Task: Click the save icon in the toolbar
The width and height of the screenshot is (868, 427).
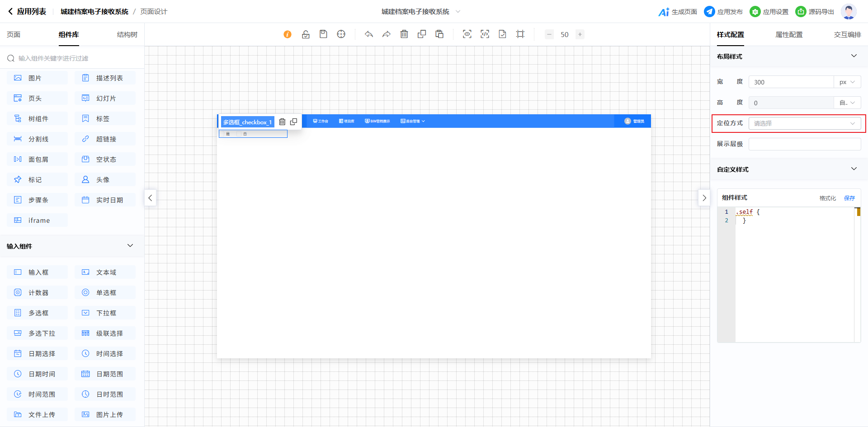Action: pyautogui.click(x=323, y=34)
